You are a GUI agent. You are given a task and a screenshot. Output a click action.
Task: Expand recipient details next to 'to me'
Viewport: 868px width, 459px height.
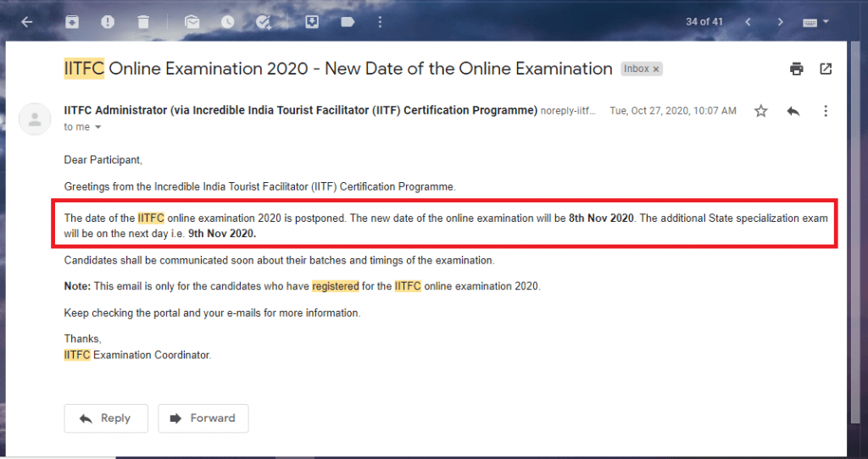(x=98, y=127)
